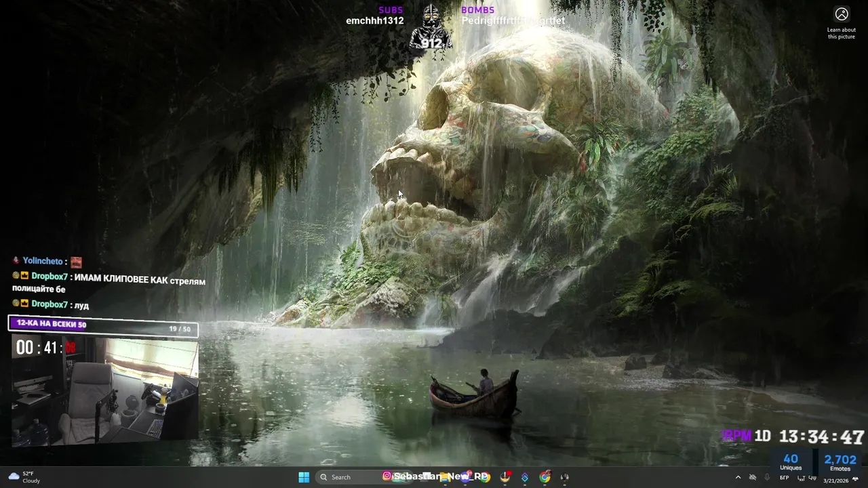Expand the hidden system tray icons chevron
Viewport: 868px width, 488px height.
point(738,477)
